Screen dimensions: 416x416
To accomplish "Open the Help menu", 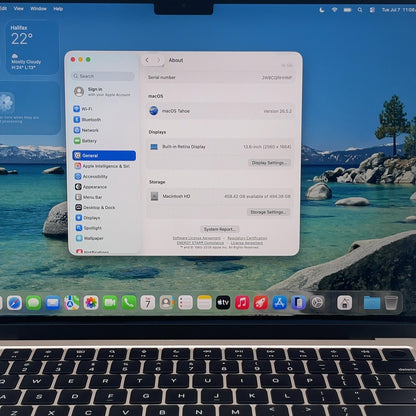I will point(58,9).
